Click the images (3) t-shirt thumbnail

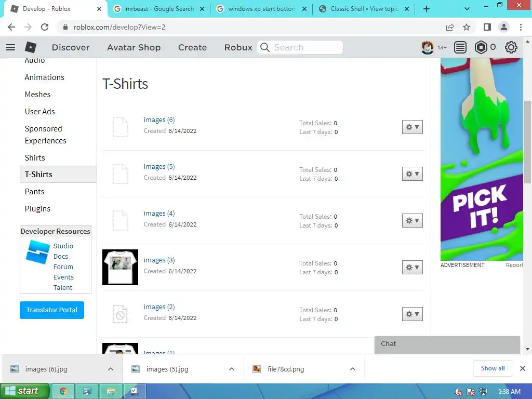pos(120,268)
